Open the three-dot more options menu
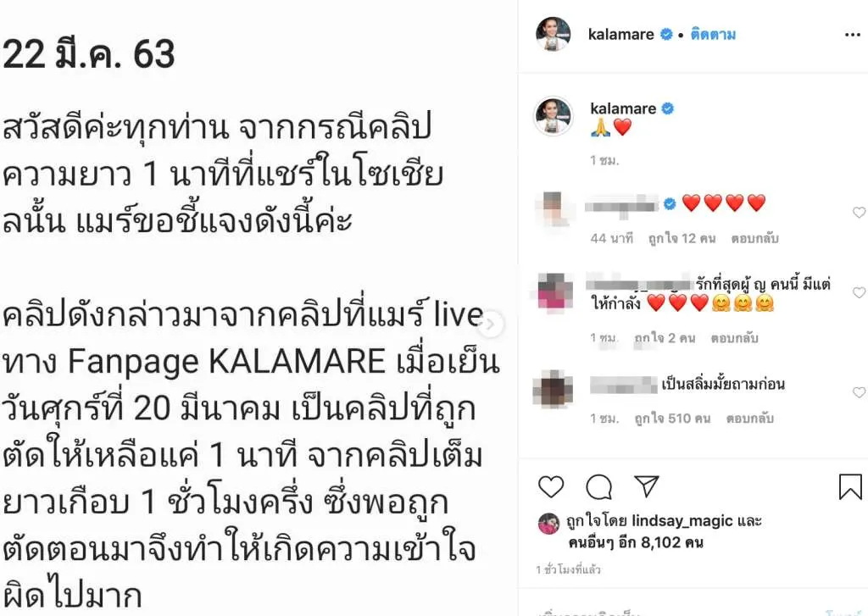 click(x=853, y=35)
